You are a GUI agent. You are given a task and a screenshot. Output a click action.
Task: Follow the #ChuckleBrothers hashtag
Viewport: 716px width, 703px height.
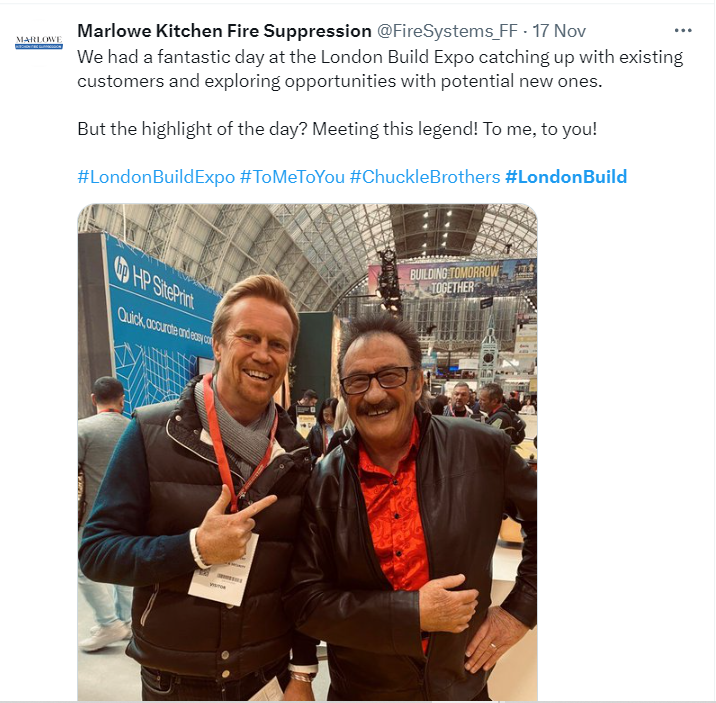[x=425, y=177]
